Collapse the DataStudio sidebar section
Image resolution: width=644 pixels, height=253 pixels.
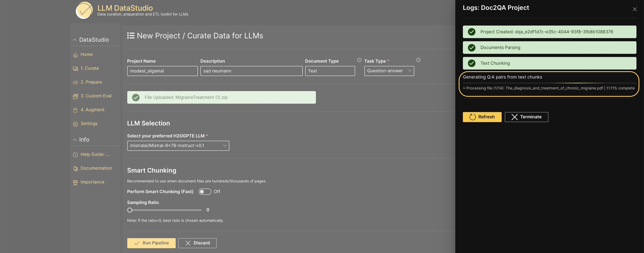(x=75, y=40)
